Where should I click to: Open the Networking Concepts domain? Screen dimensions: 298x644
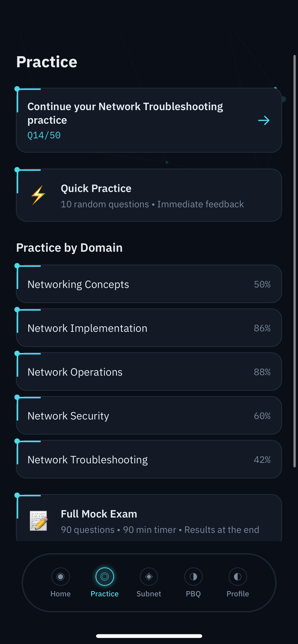[149, 284]
